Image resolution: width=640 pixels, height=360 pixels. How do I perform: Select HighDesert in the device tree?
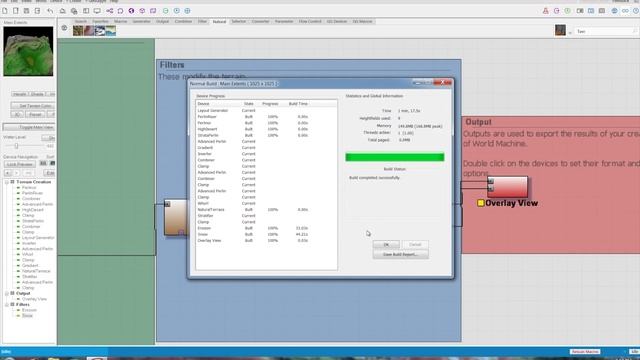33,210
